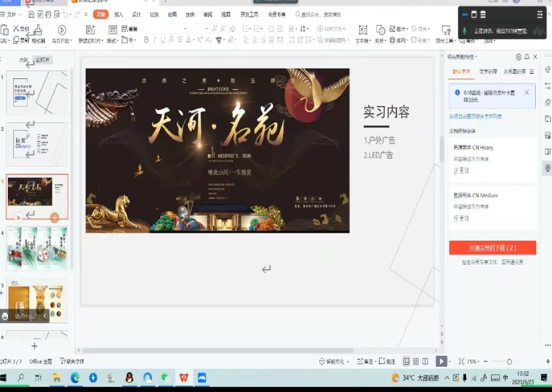Image resolution: width=552 pixels, height=392 pixels.
Task: Switch to the 文字处理 panel tab
Action: click(x=488, y=71)
